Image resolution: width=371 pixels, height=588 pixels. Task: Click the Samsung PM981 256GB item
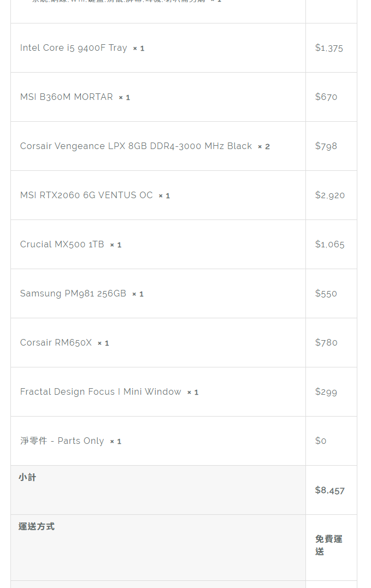[73, 294]
